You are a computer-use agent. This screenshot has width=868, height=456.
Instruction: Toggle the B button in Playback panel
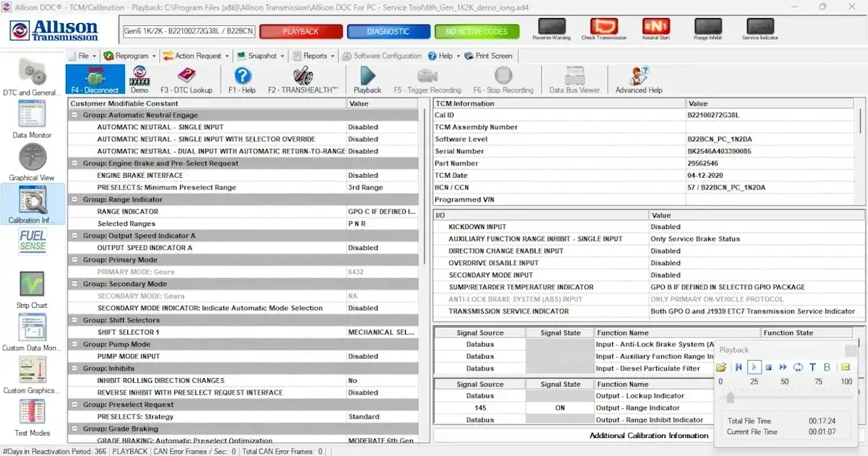[827, 367]
